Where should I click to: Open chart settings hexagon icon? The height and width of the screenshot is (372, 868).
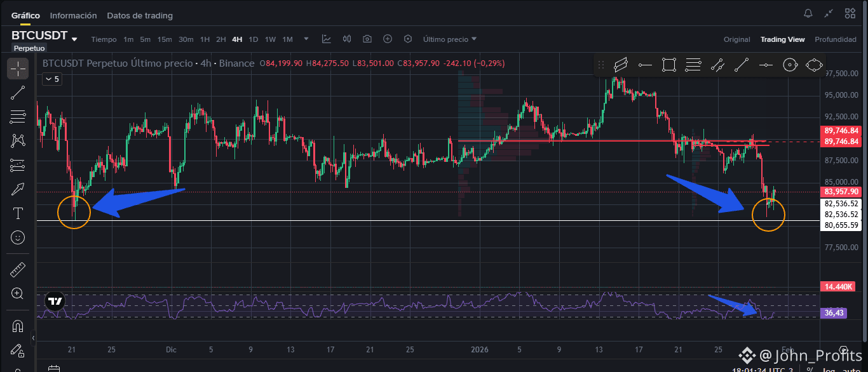coord(408,39)
